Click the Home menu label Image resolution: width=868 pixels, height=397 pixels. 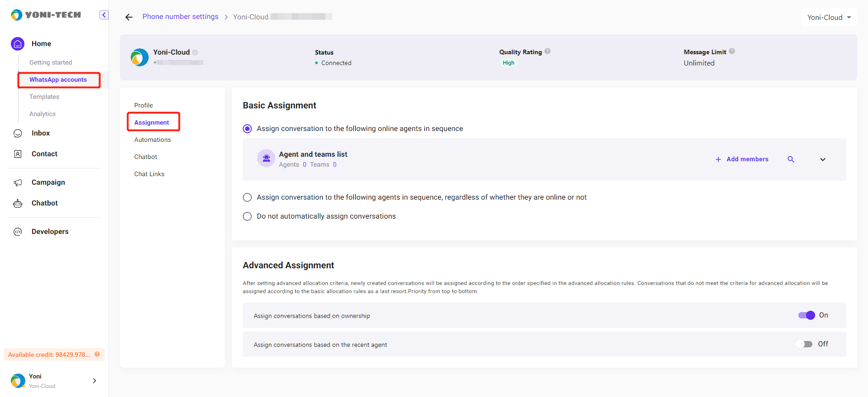click(41, 44)
